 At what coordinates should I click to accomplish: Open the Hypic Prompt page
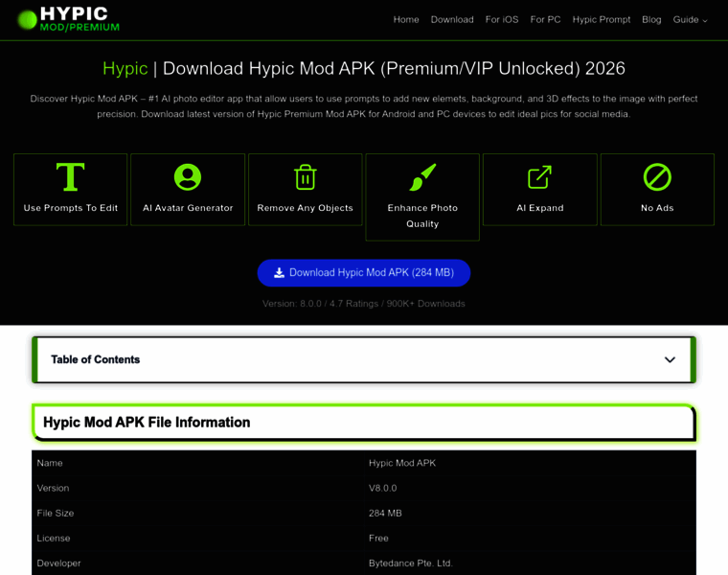[x=602, y=20]
